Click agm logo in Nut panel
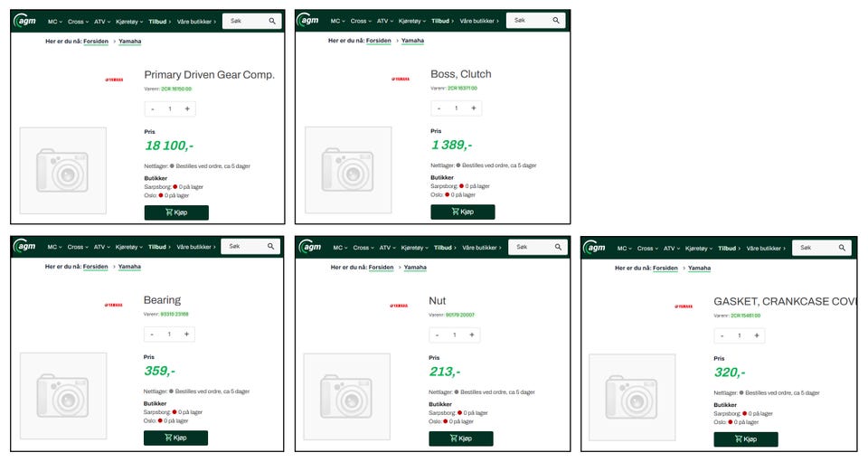The height and width of the screenshot is (462, 868). coord(310,247)
